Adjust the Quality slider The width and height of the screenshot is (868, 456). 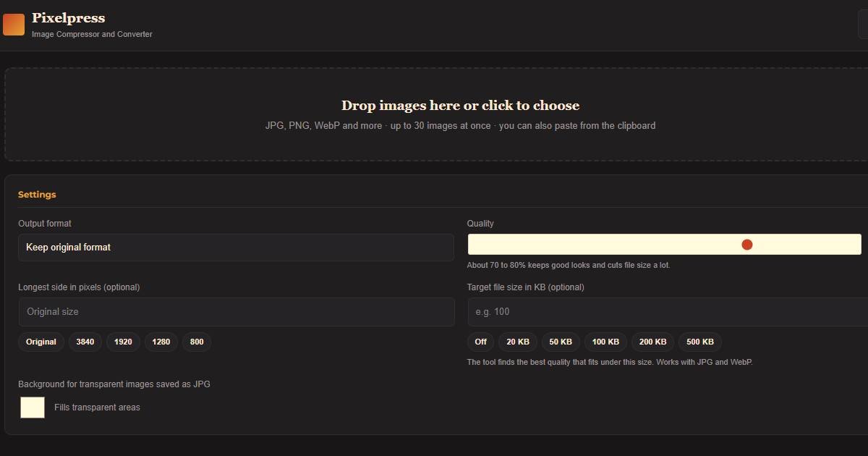[x=664, y=245]
